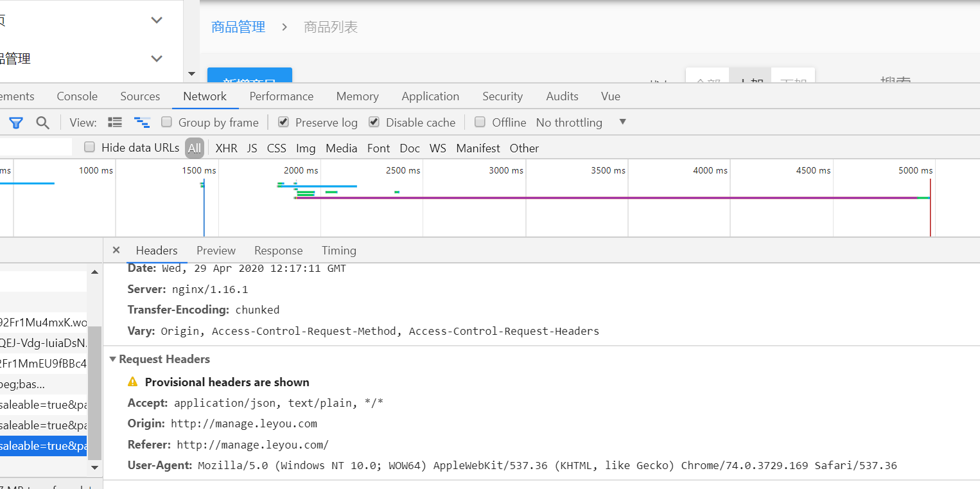The height and width of the screenshot is (489, 980).
Task: Filter requests by JS
Action: (252, 148)
